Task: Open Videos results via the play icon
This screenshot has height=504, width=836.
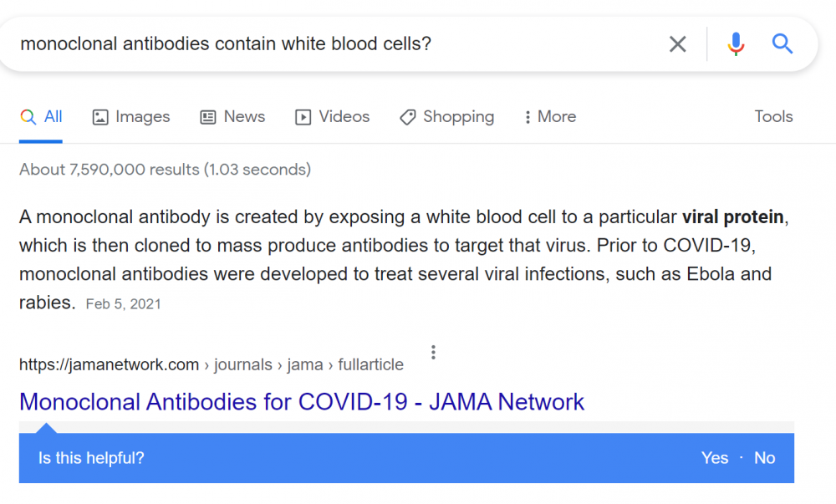Action: 303,118
